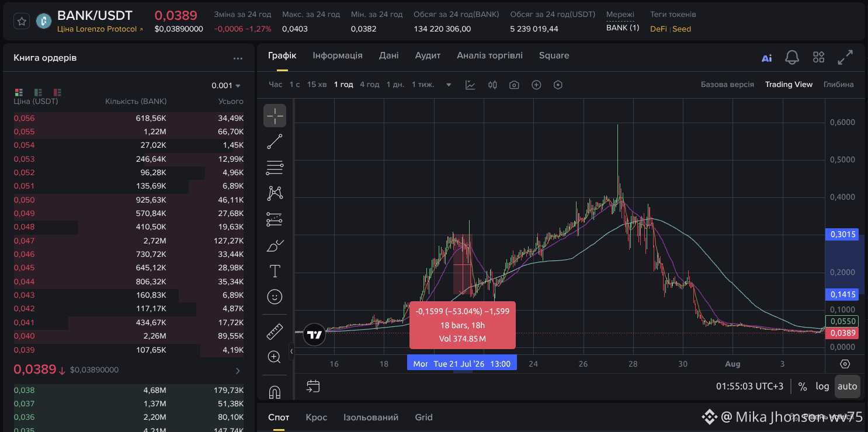The width and height of the screenshot is (868, 432).
Task: Expand more timeframe options arrow
Action: click(x=449, y=85)
